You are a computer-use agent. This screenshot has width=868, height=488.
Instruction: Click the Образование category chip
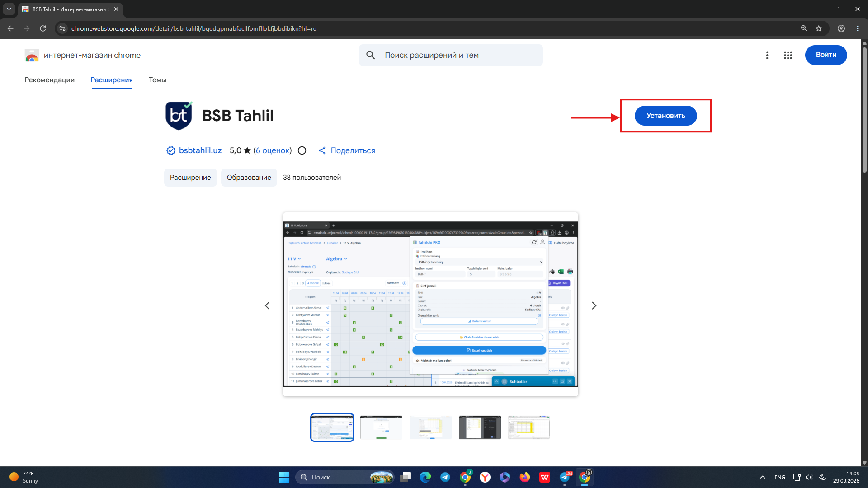click(x=249, y=178)
